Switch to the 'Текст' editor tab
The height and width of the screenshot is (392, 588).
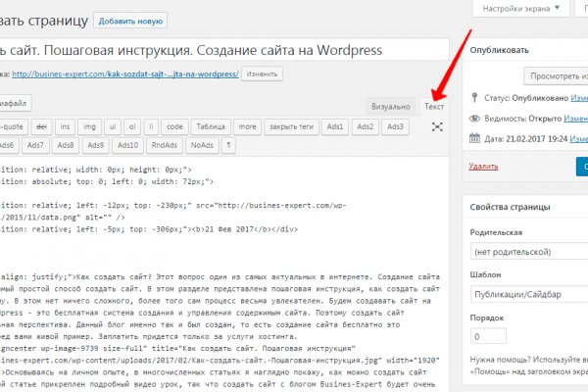point(435,106)
